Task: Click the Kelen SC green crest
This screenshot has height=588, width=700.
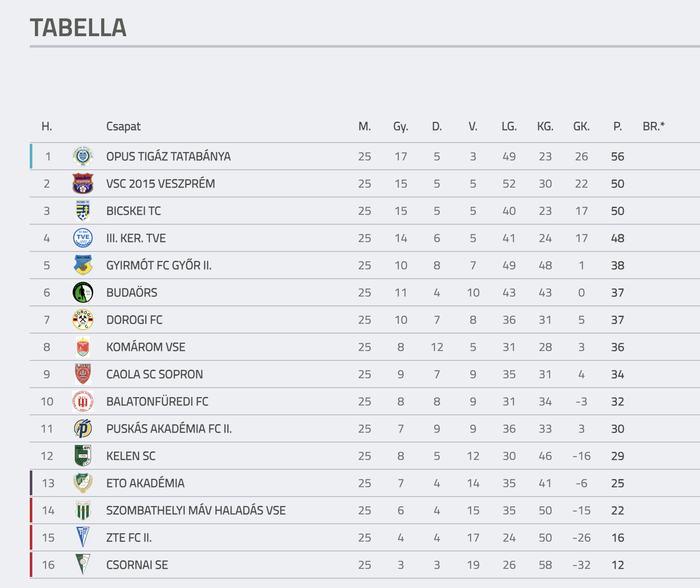Action: coord(83,456)
